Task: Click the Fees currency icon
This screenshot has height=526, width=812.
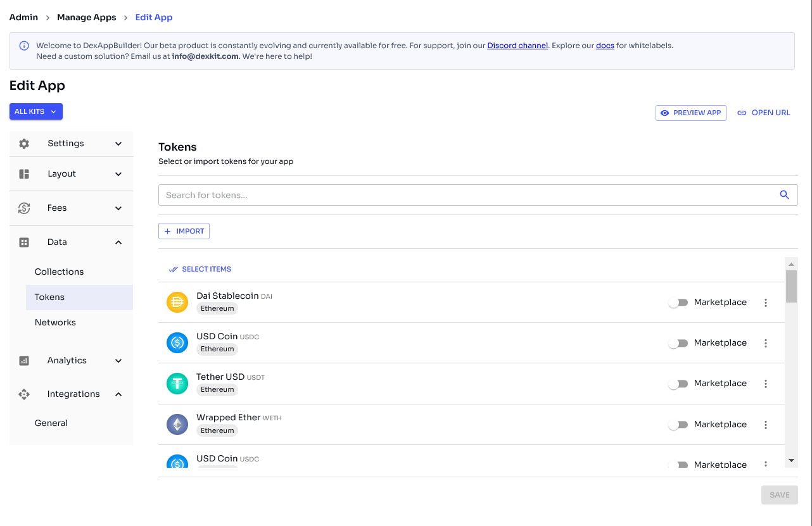Action: pos(24,208)
